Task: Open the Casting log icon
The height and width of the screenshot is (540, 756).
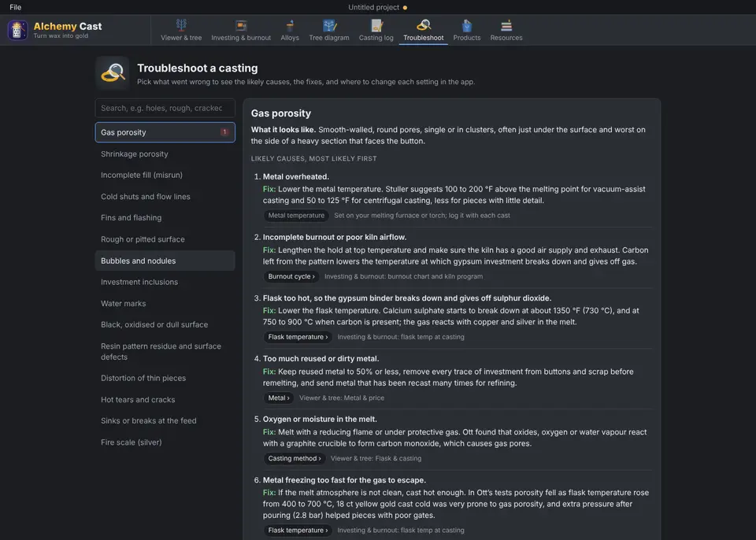Action: click(x=376, y=24)
